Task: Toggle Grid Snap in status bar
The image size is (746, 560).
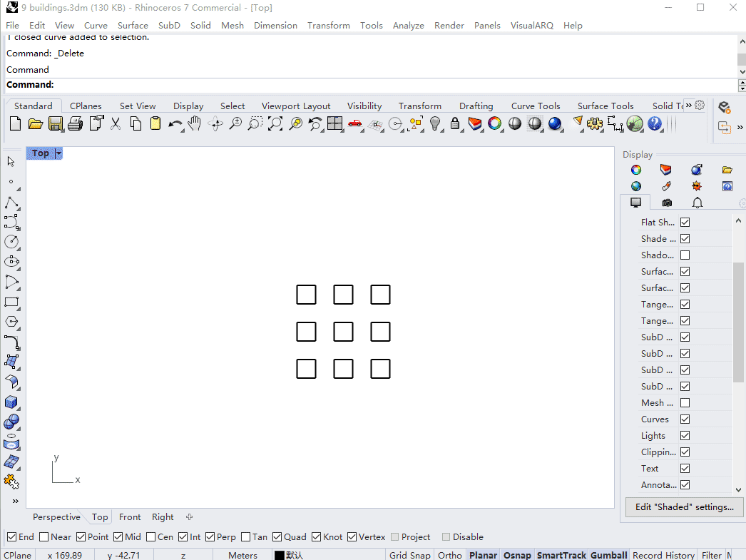Action: coord(409,555)
